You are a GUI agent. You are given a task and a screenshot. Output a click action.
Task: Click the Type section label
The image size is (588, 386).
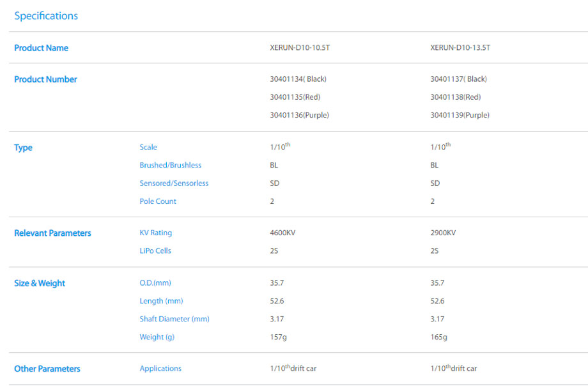[x=23, y=148]
